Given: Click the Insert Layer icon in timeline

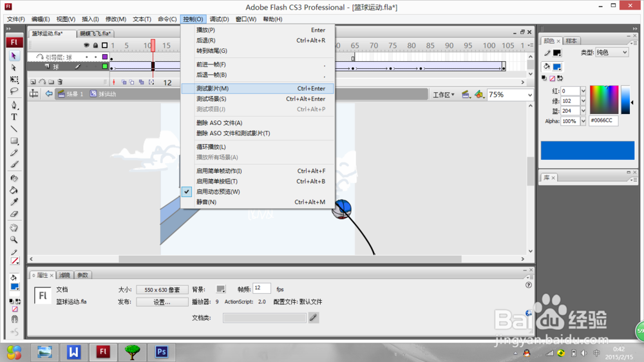Looking at the screenshot, I should (x=33, y=82).
